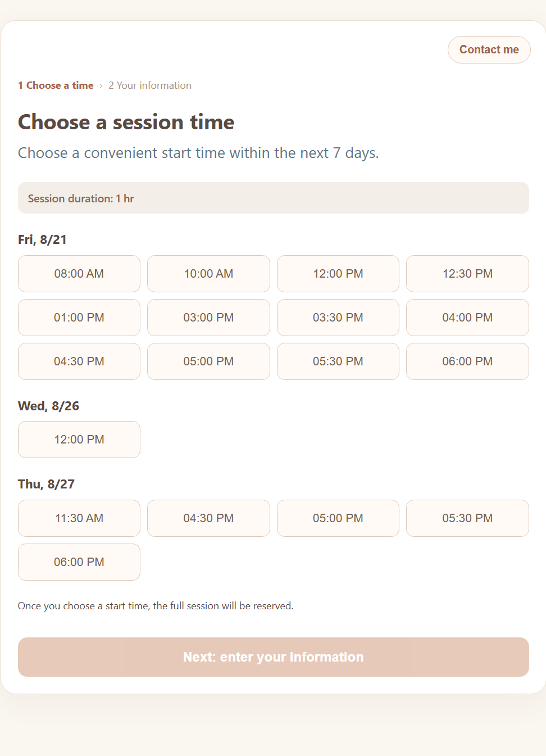Select 12:00 PM on Wed, 8/26
546x756 pixels.
tap(79, 440)
